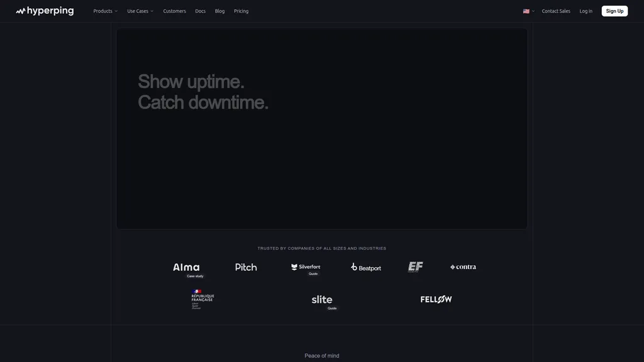Open the Docs link
This screenshot has height=362, width=644.
point(201,11)
